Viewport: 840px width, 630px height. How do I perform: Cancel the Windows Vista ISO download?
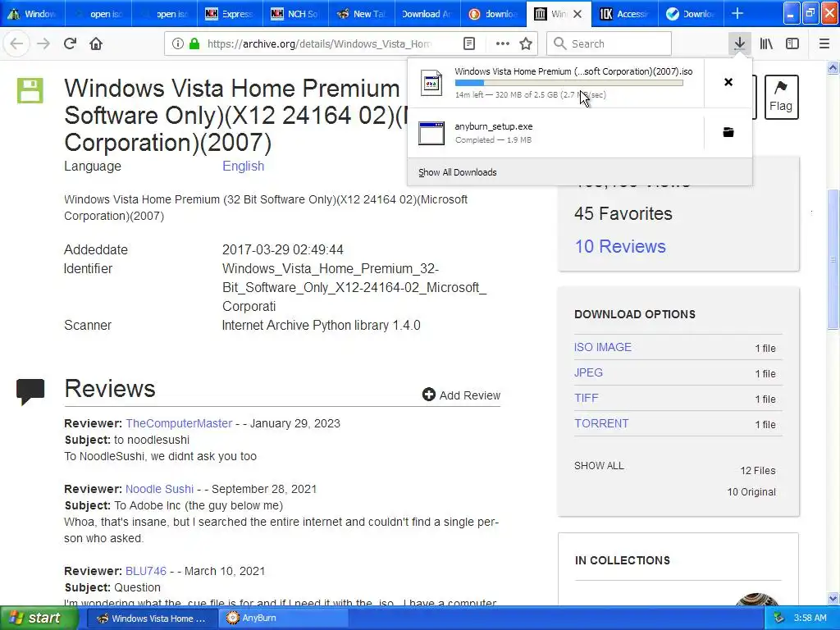click(x=728, y=82)
